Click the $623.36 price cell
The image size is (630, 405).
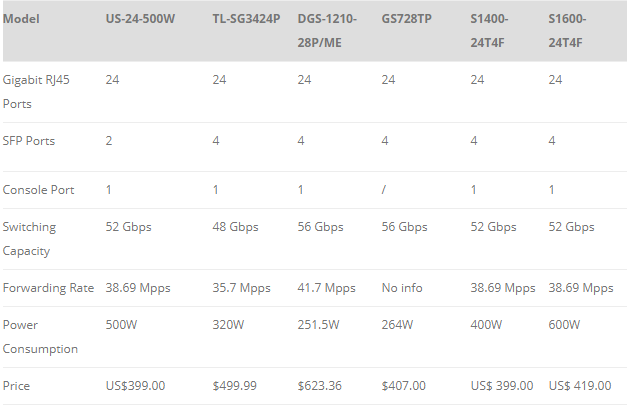pos(320,385)
